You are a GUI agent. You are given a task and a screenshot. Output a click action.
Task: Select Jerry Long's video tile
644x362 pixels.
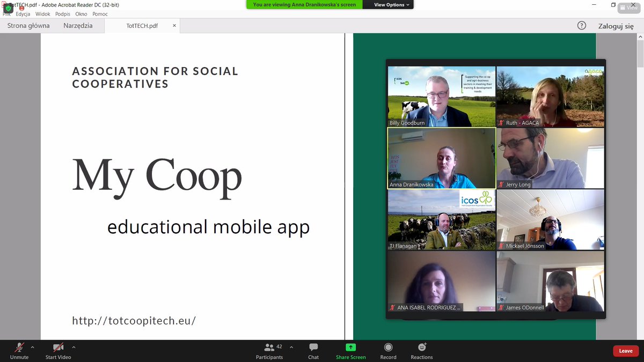tap(550, 158)
